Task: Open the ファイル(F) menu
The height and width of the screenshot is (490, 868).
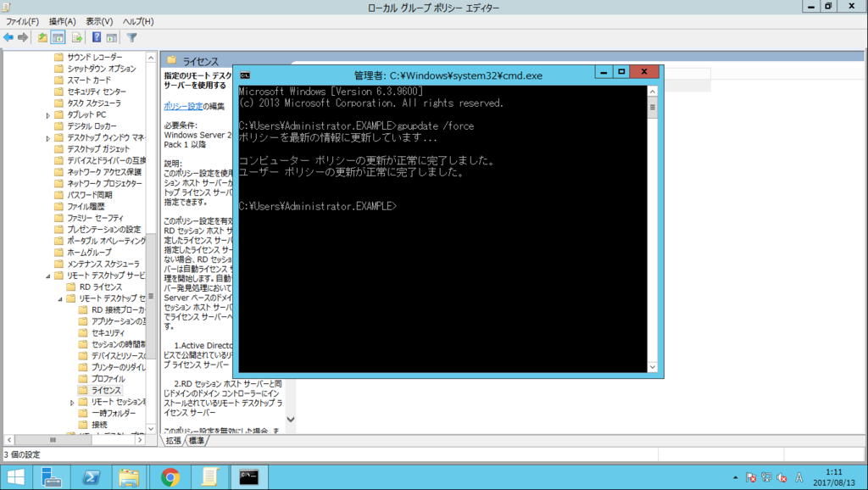Action: click(x=22, y=21)
